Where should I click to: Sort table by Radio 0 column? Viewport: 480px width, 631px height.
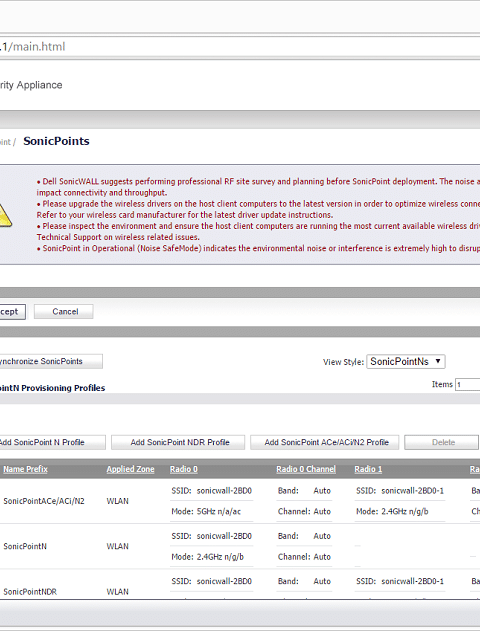pyautogui.click(x=183, y=469)
